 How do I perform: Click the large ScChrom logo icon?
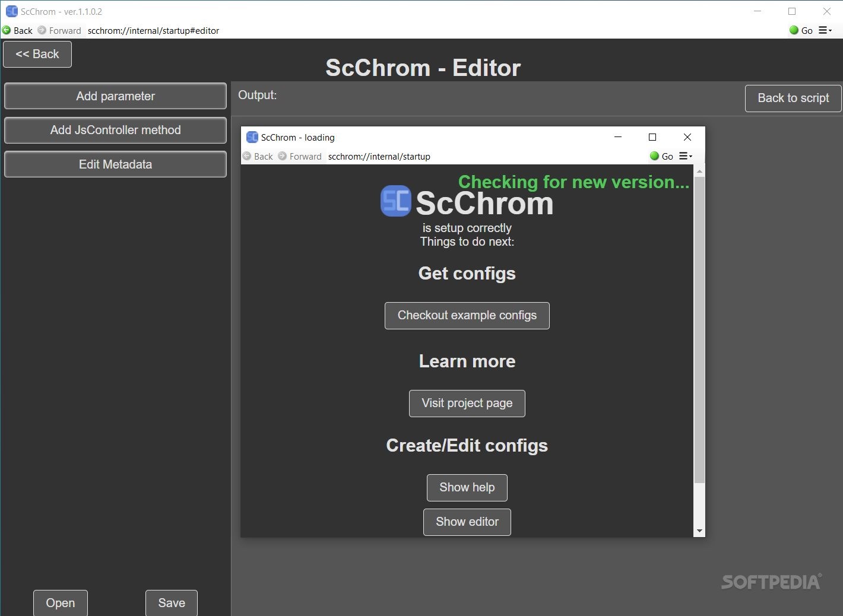[395, 201]
